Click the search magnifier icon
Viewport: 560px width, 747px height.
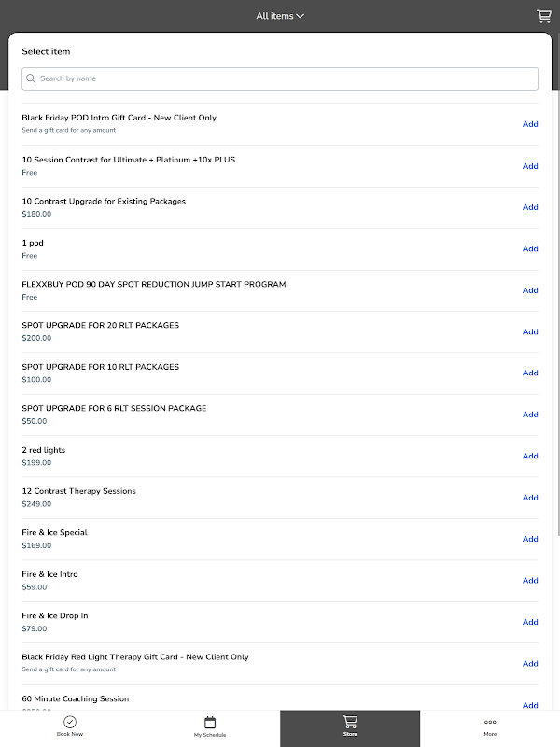(32, 79)
